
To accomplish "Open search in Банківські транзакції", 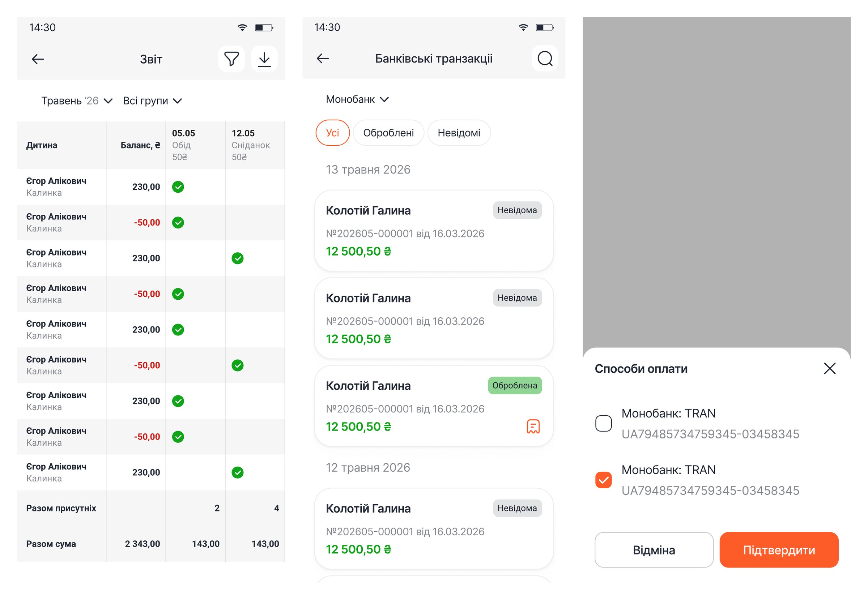I will 545,58.
